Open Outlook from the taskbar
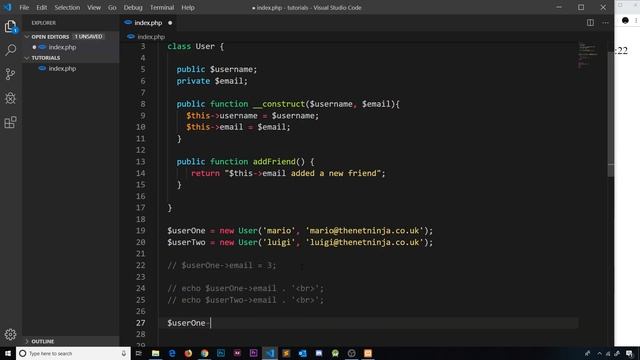This screenshot has width=640, height=360. pyautogui.click(x=302, y=353)
